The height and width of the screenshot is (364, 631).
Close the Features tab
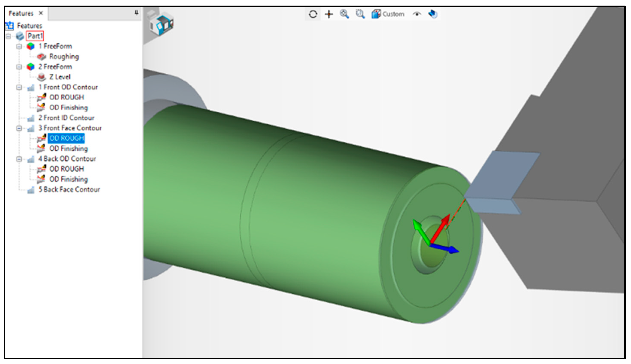pyautogui.click(x=41, y=13)
